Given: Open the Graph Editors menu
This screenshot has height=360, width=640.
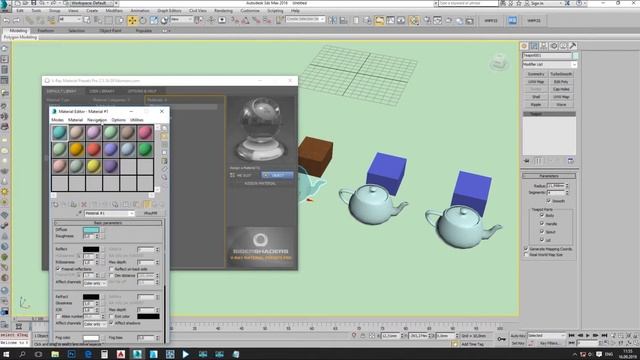Looking at the screenshot, I should [169, 11].
